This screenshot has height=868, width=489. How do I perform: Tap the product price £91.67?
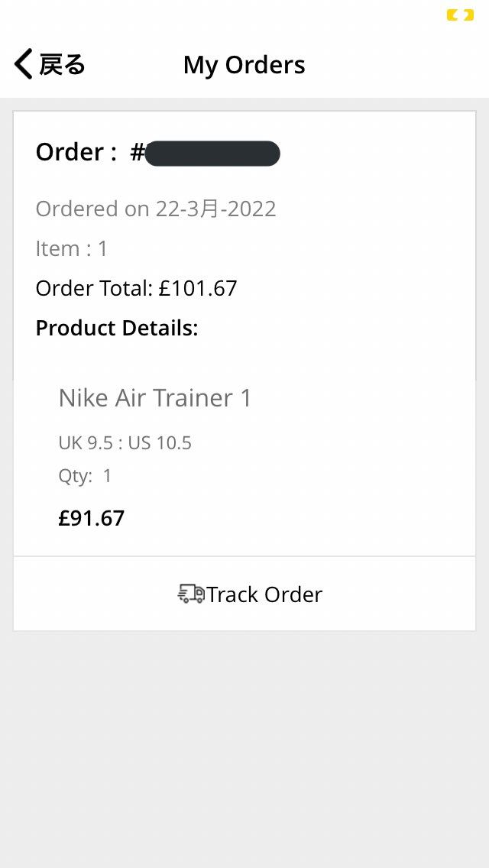click(x=92, y=518)
